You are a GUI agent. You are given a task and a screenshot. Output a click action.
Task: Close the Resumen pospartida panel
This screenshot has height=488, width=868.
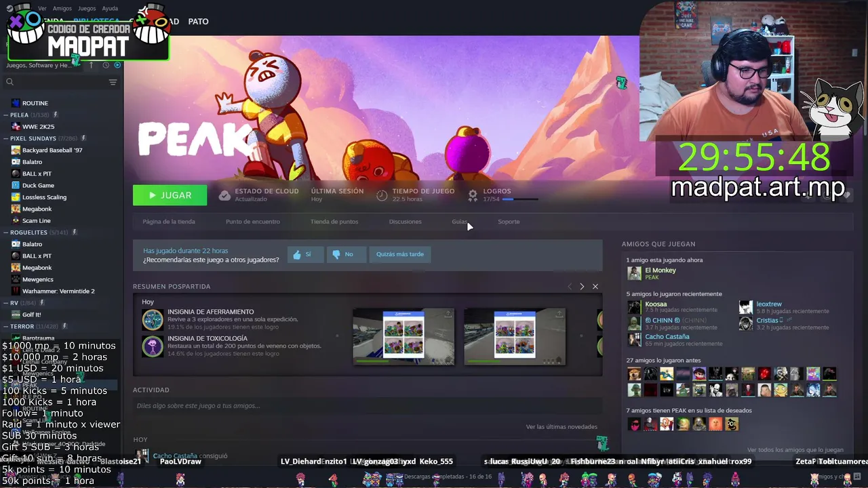(x=595, y=287)
